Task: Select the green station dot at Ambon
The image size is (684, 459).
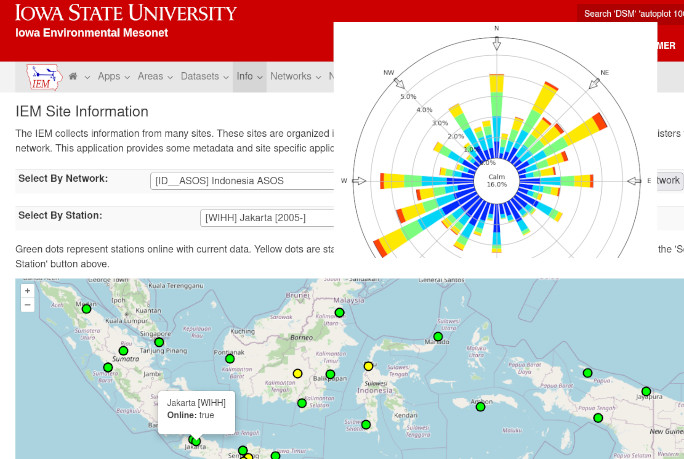Action: (x=480, y=407)
